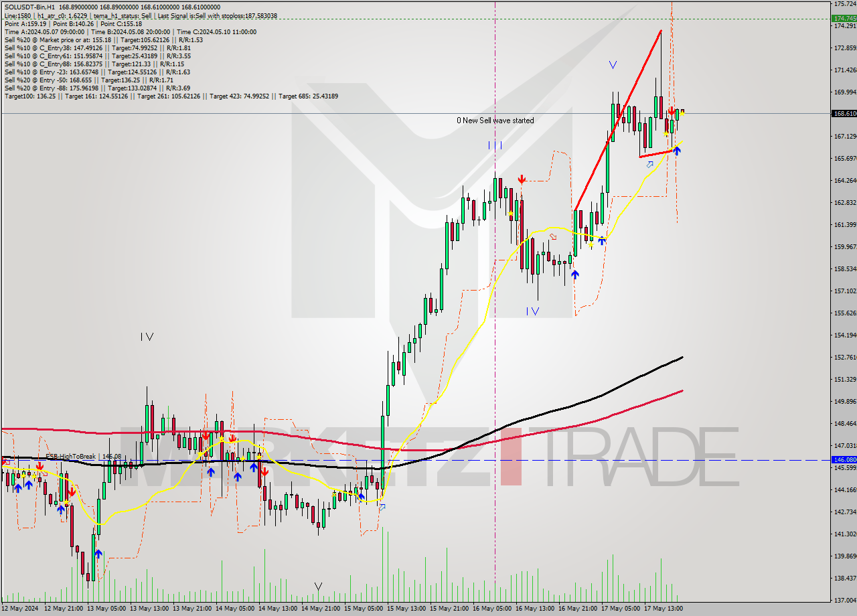Select the 159.960 price axis label

coord(844,247)
